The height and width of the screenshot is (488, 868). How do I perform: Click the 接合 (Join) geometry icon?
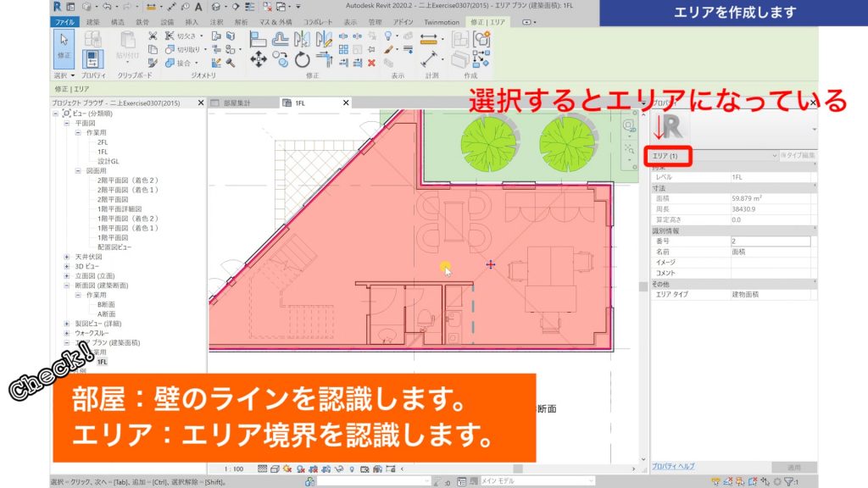click(170, 63)
